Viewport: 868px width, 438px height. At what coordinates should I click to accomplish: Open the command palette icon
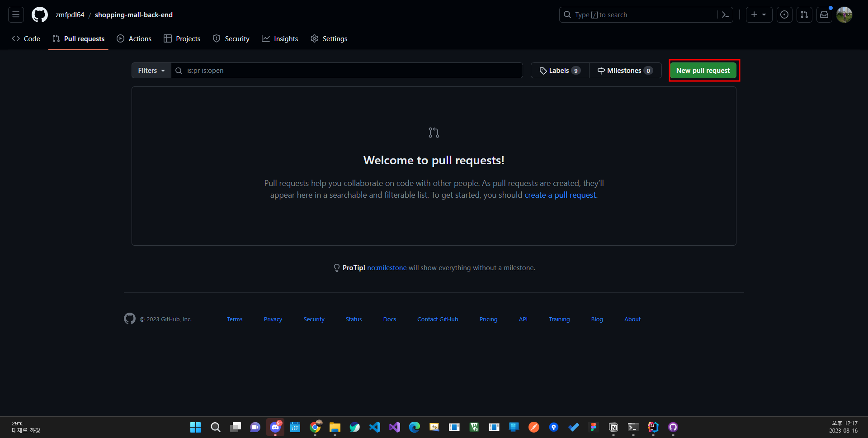(x=725, y=14)
